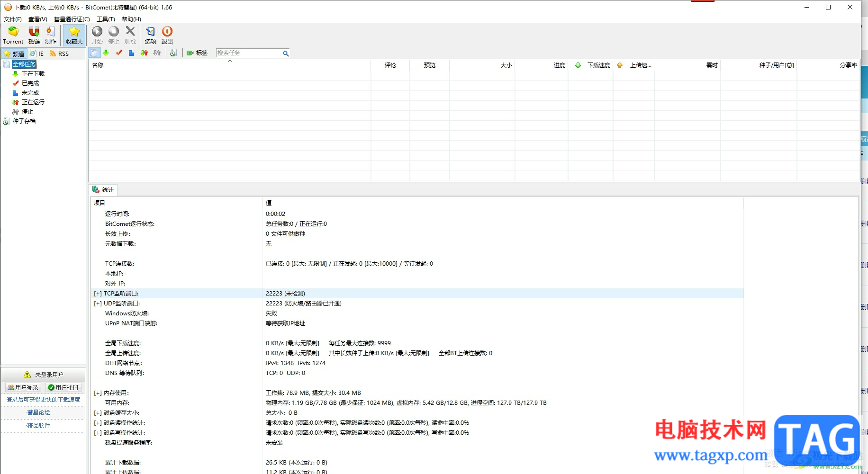Open the 精品软件 link
The image size is (868, 474).
38,426
